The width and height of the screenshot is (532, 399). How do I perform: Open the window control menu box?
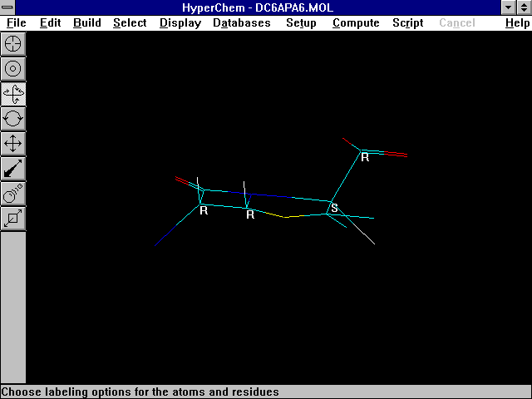[8, 7]
